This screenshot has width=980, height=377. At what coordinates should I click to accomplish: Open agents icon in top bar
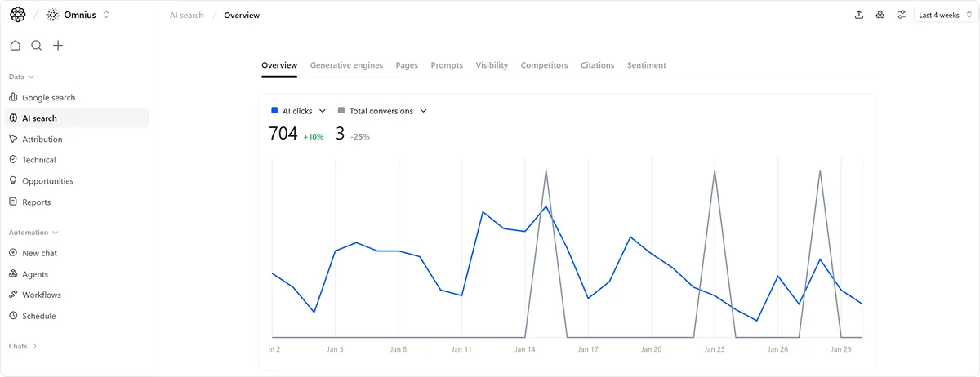tap(880, 15)
